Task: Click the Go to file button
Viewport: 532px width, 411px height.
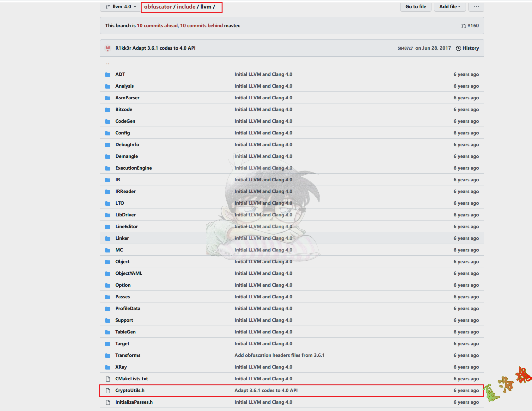Action: click(416, 7)
